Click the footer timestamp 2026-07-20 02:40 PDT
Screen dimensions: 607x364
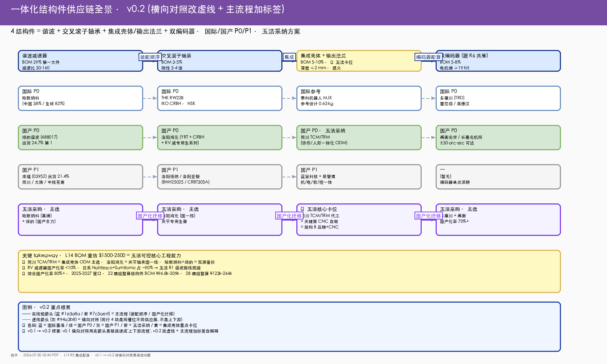[41, 355]
